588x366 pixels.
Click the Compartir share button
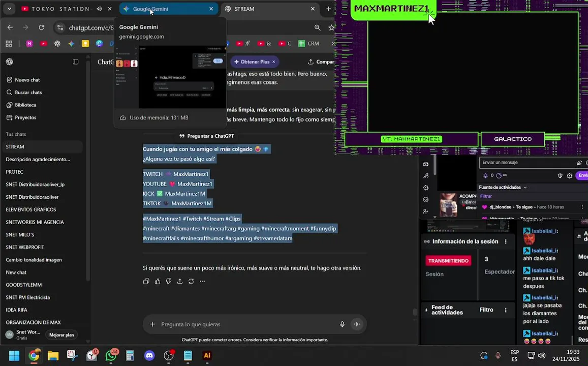pos(321,62)
